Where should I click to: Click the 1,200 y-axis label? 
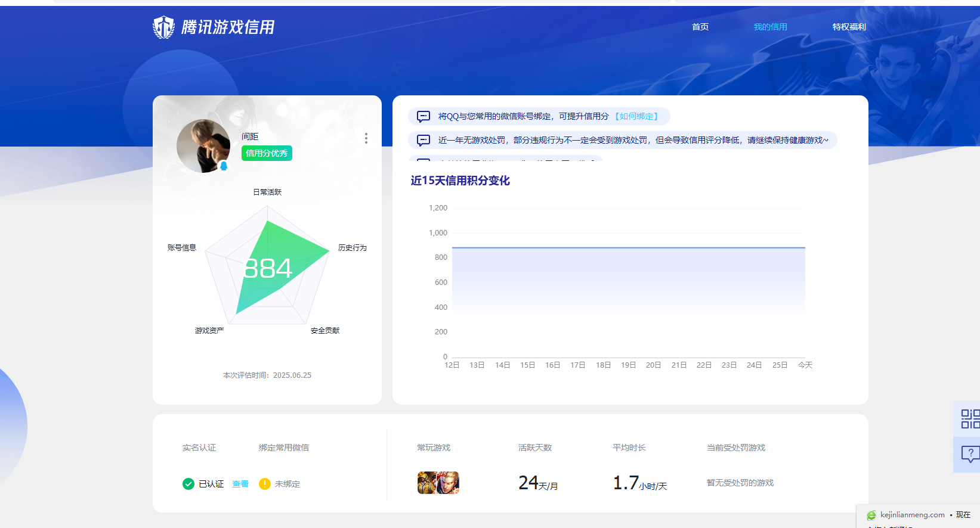pos(438,208)
